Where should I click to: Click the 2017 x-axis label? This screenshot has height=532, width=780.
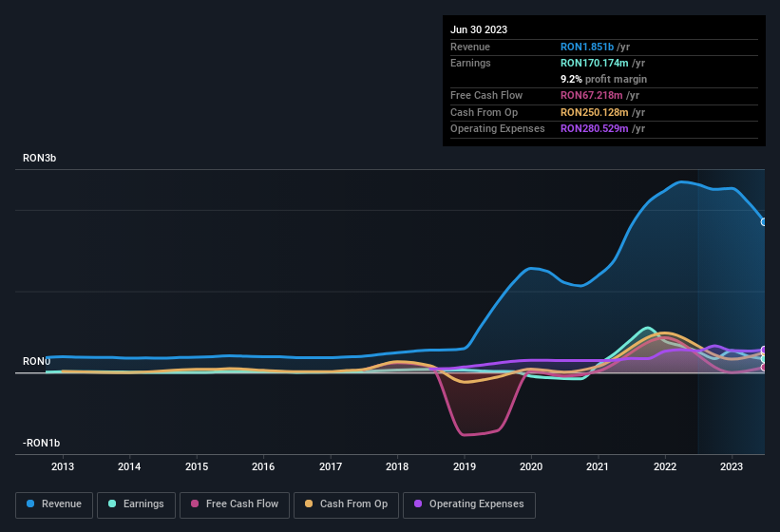(331, 466)
